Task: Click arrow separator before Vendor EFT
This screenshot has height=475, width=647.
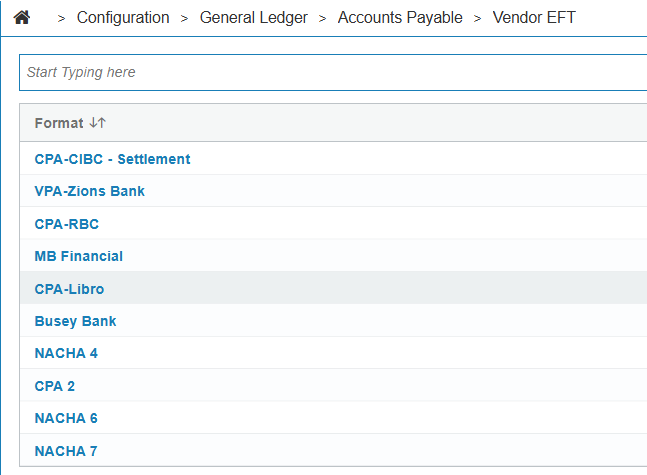Action: (477, 19)
